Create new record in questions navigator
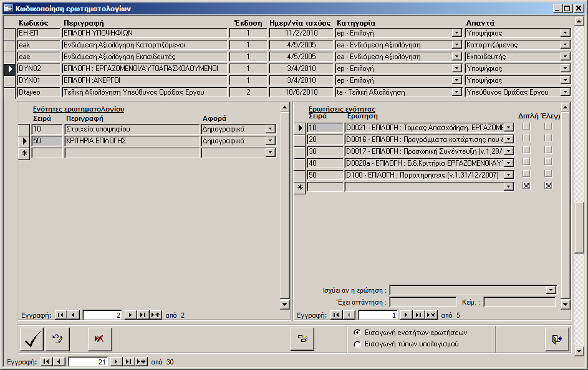The image size is (588, 370). click(430, 315)
